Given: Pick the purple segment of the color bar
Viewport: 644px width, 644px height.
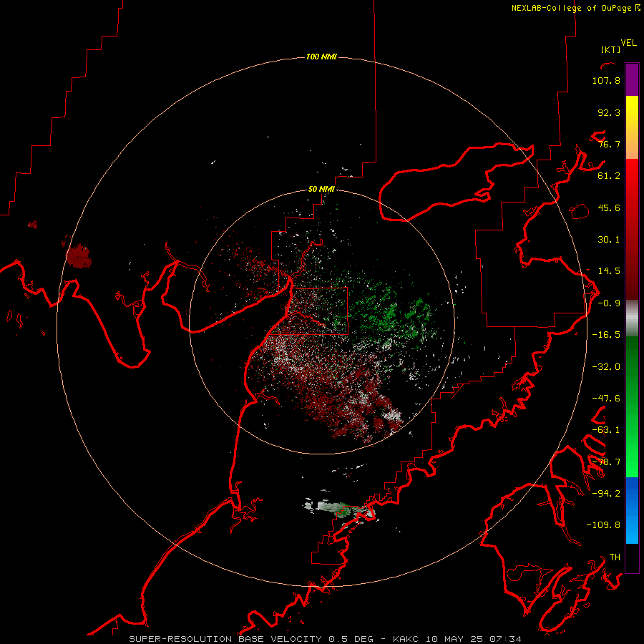Looking at the screenshot, I should 632,79.
